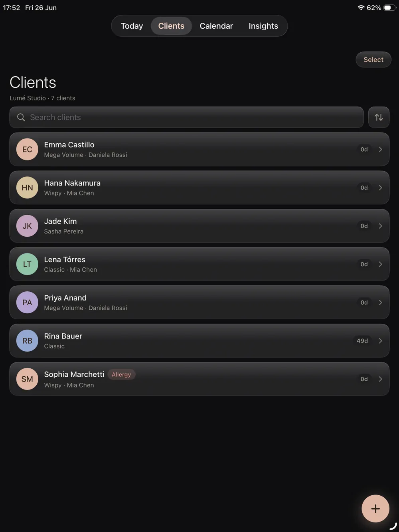399x532 pixels.
Task: Focus the Search clients field
Action: tap(186, 117)
